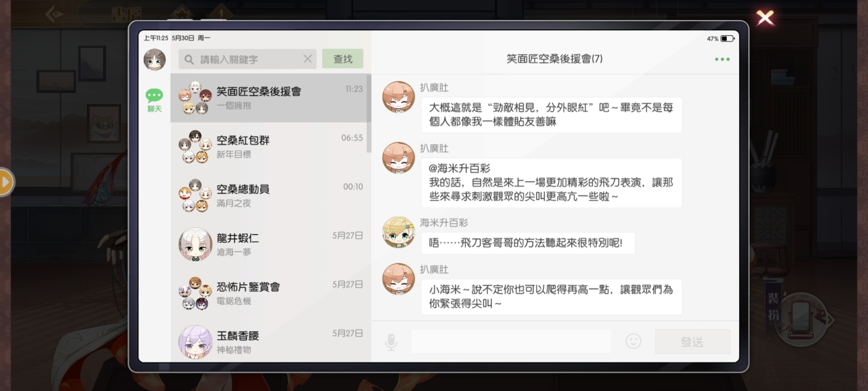Click the 笑面匠空桑後援會(7) chat title

[x=554, y=59]
